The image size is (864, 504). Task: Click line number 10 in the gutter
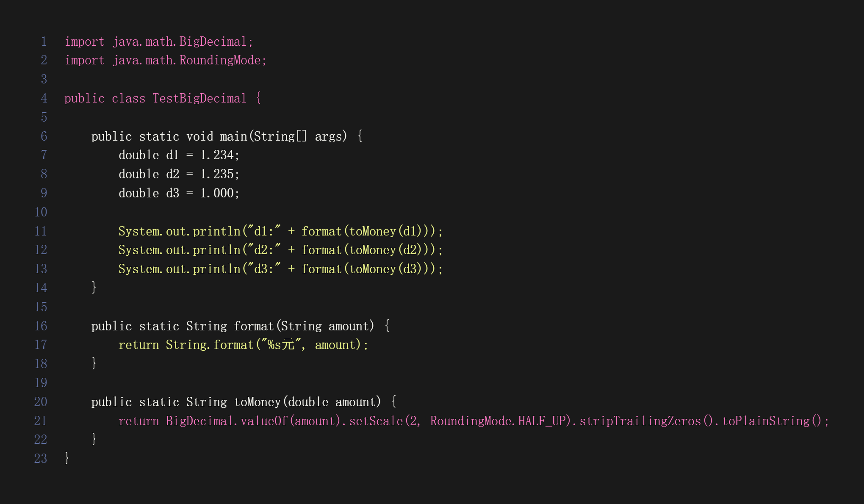[x=41, y=212]
